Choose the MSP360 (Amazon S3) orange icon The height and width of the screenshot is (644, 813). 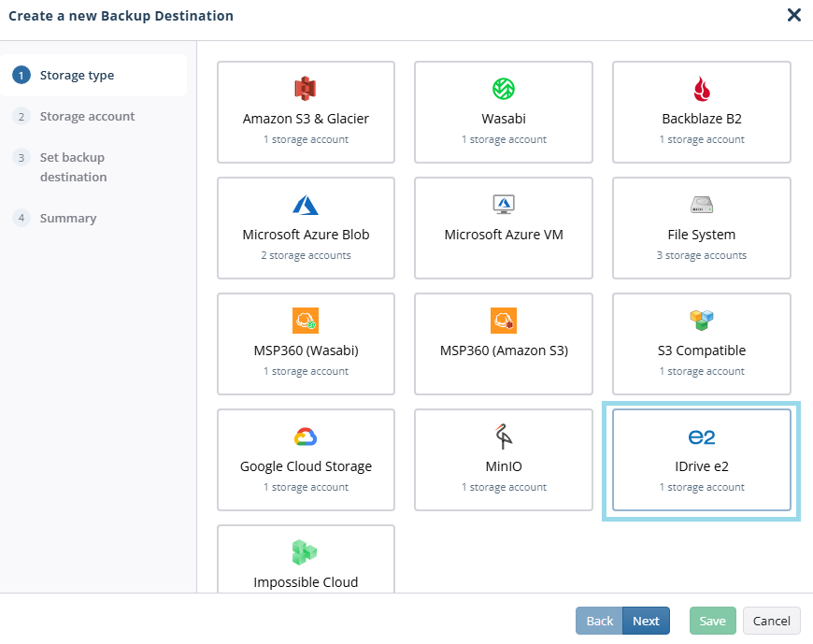[504, 321]
